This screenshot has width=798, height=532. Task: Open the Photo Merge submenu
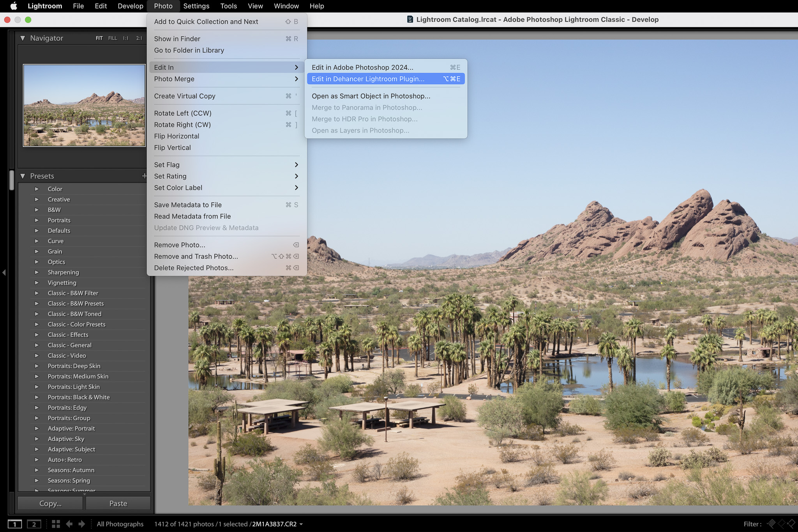pyautogui.click(x=227, y=79)
